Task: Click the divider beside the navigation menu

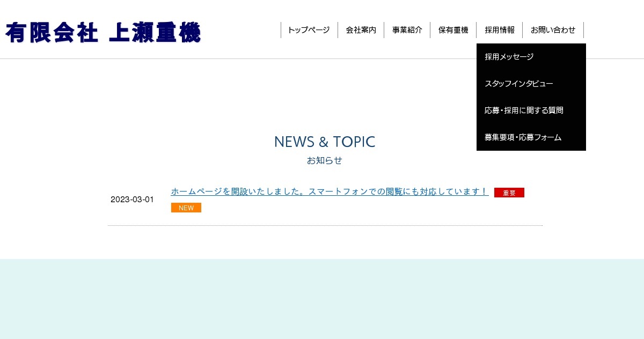Action: (x=282, y=30)
